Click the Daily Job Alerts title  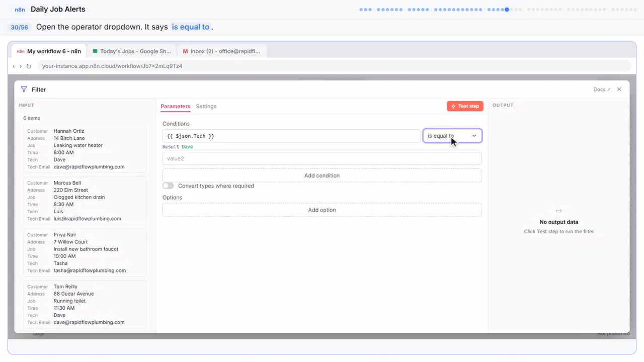[58, 9]
